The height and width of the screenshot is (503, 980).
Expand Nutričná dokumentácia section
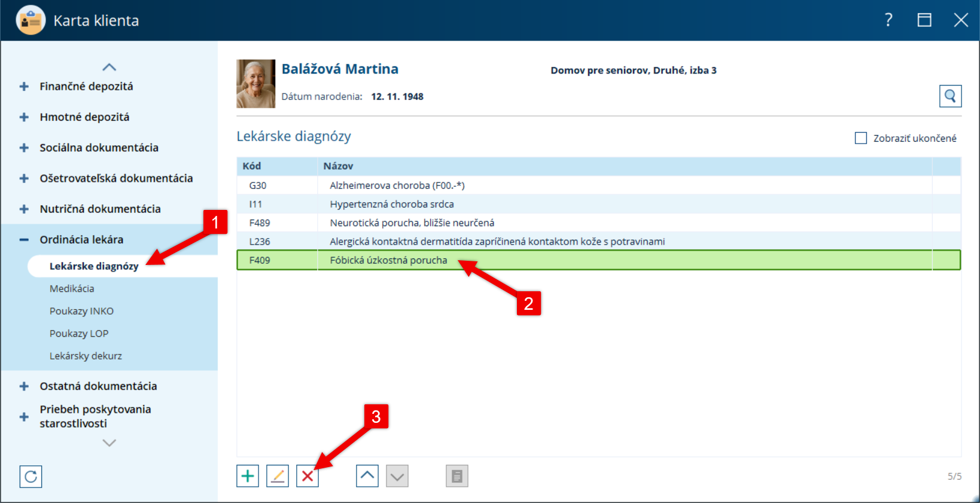(24, 209)
